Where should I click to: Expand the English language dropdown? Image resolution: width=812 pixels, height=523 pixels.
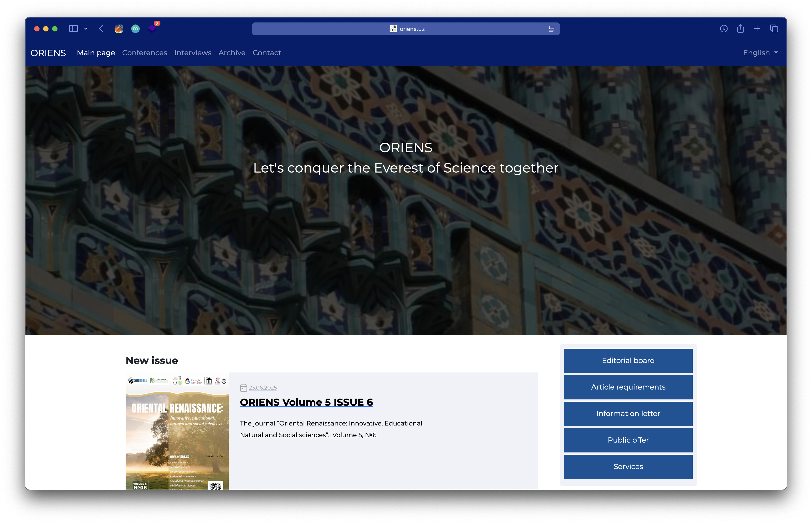click(760, 53)
